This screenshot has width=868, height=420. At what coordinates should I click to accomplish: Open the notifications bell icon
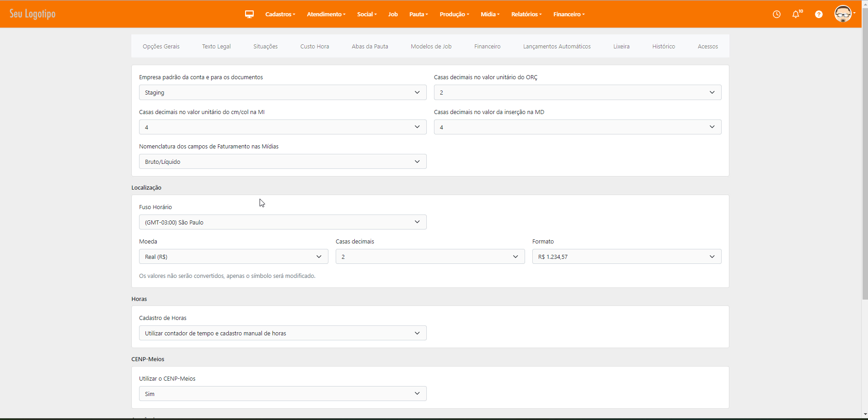796,14
